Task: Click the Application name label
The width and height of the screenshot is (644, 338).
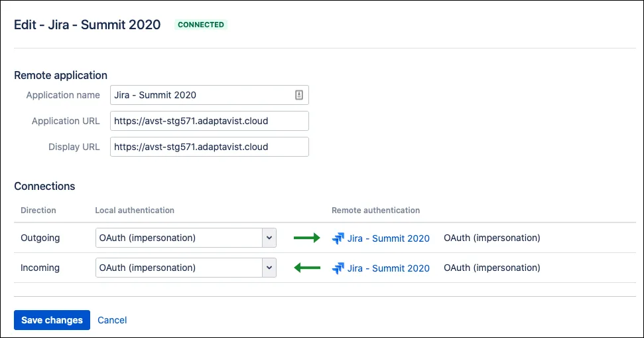Action: tap(63, 95)
